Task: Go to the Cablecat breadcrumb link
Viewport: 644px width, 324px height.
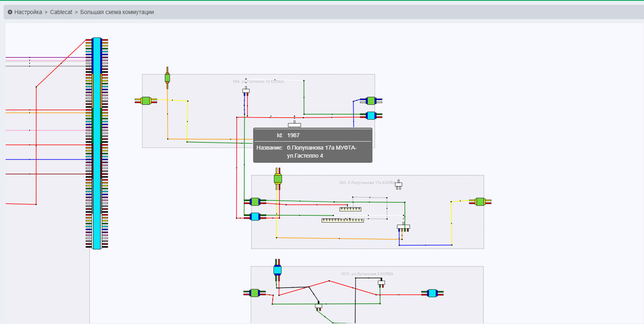Action: tap(61, 12)
